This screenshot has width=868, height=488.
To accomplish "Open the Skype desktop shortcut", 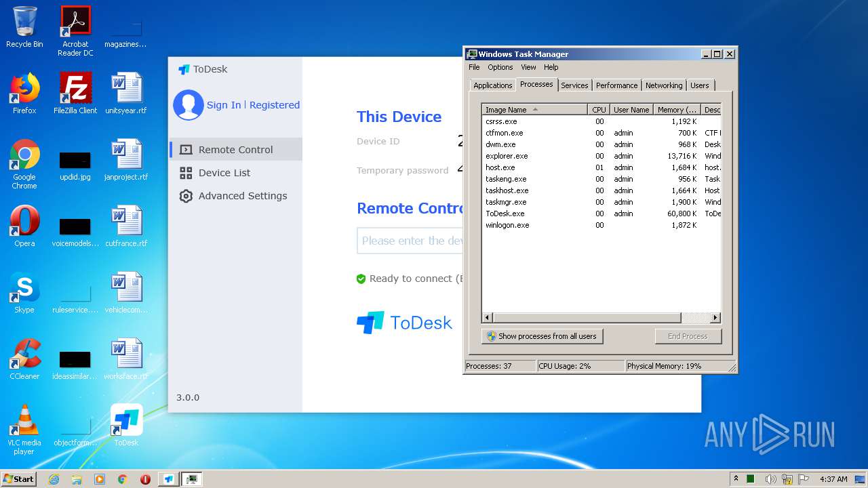I will (24, 293).
